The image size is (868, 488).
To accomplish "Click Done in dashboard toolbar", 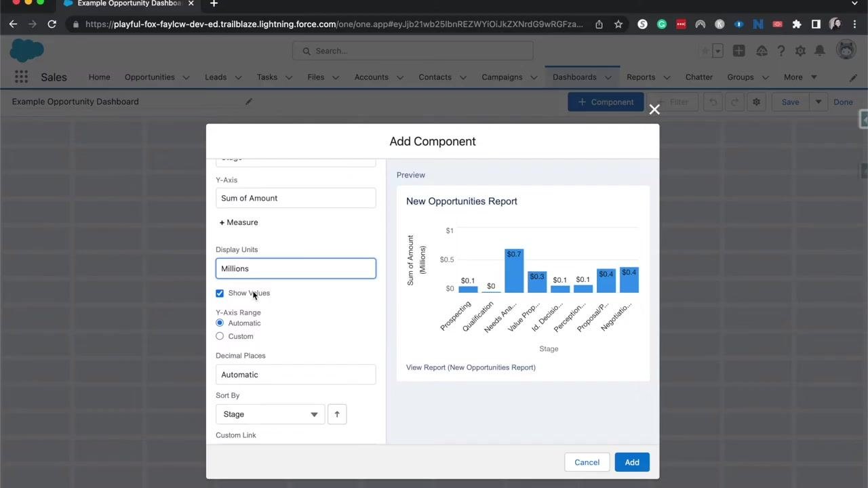I will pos(843,102).
